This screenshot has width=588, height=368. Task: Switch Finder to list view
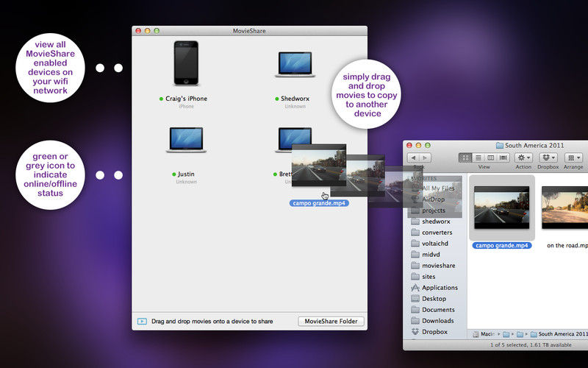478,158
